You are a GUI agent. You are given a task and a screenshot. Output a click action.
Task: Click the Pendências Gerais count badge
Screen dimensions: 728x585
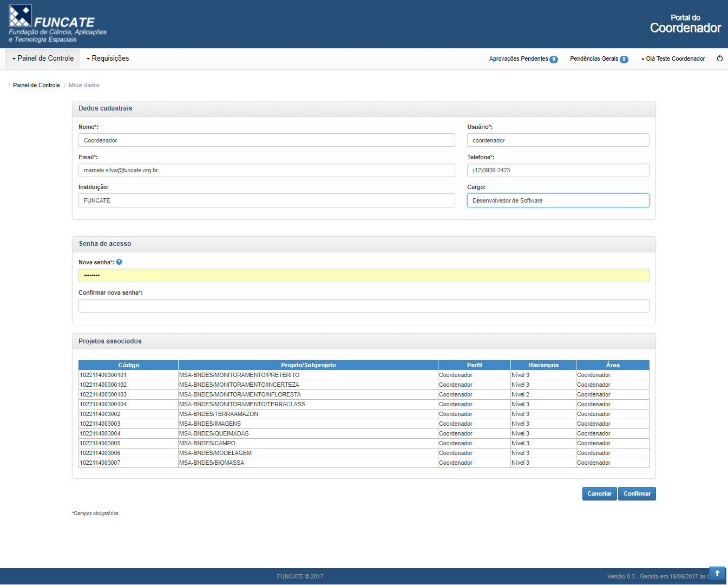(624, 60)
